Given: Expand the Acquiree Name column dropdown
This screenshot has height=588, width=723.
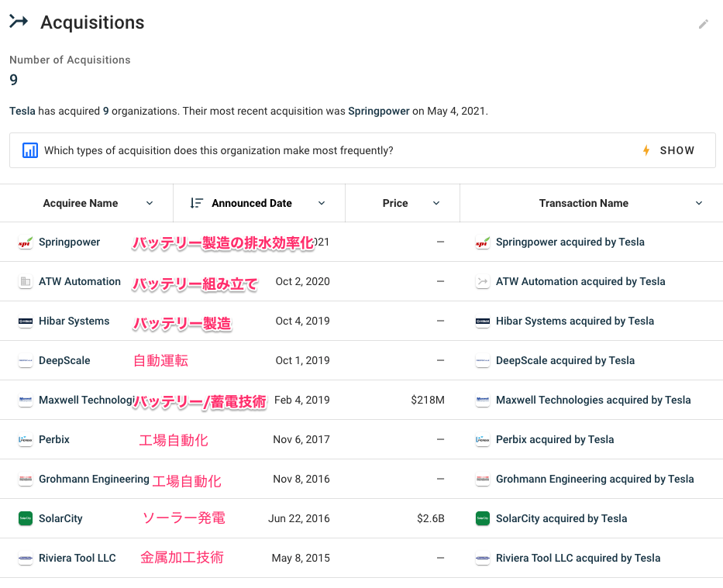Looking at the screenshot, I should pos(150,203).
